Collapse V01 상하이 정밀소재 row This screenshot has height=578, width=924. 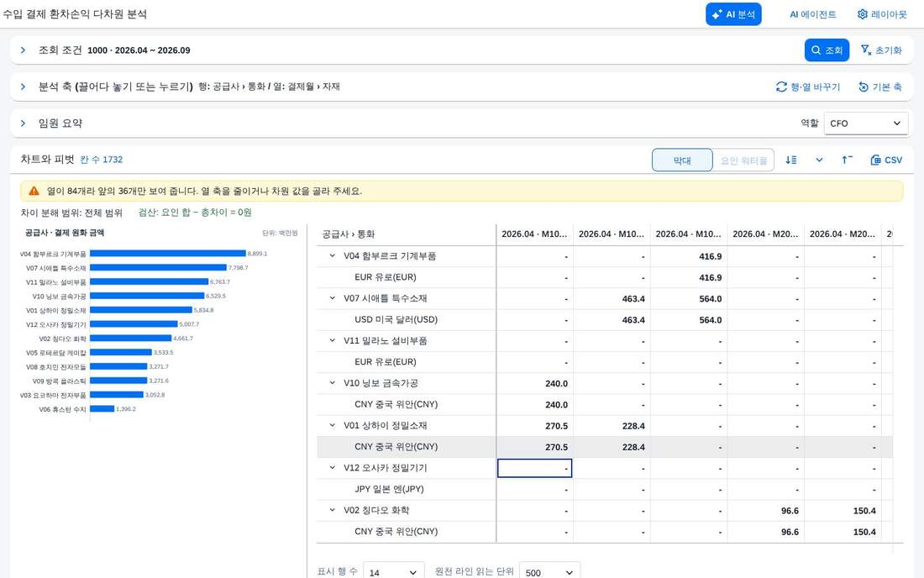(332, 425)
